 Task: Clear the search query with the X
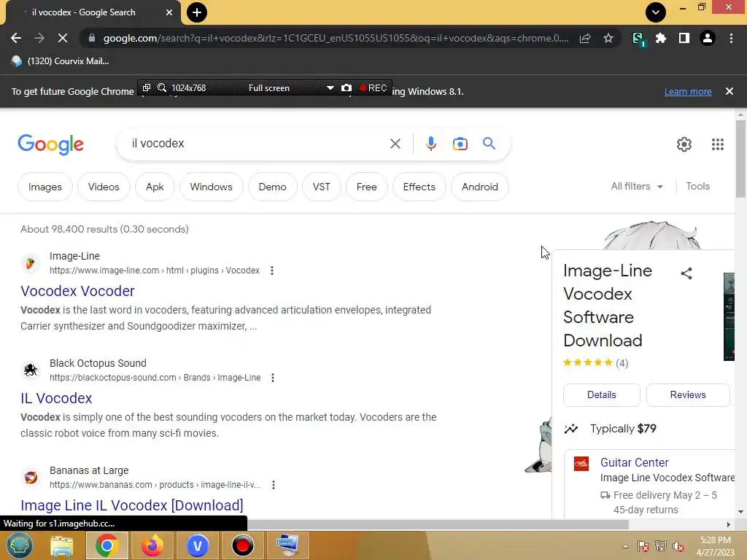[395, 144]
